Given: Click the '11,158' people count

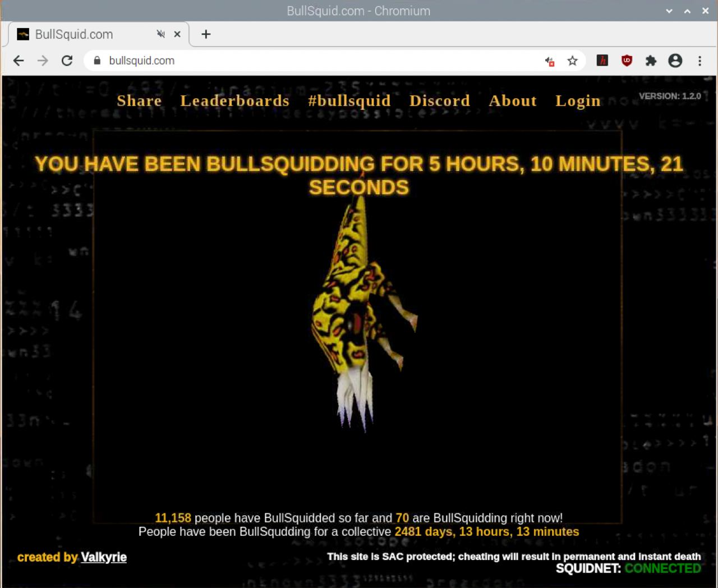Looking at the screenshot, I should (x=173, y=518).
